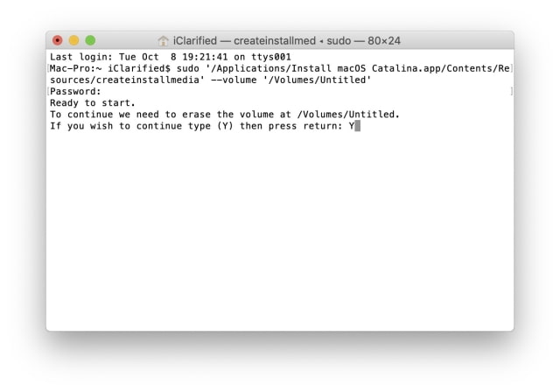560x392 pixels.
Task: Click the window title text 'iClarified — createinstallmed'
Action: point(244,41)
